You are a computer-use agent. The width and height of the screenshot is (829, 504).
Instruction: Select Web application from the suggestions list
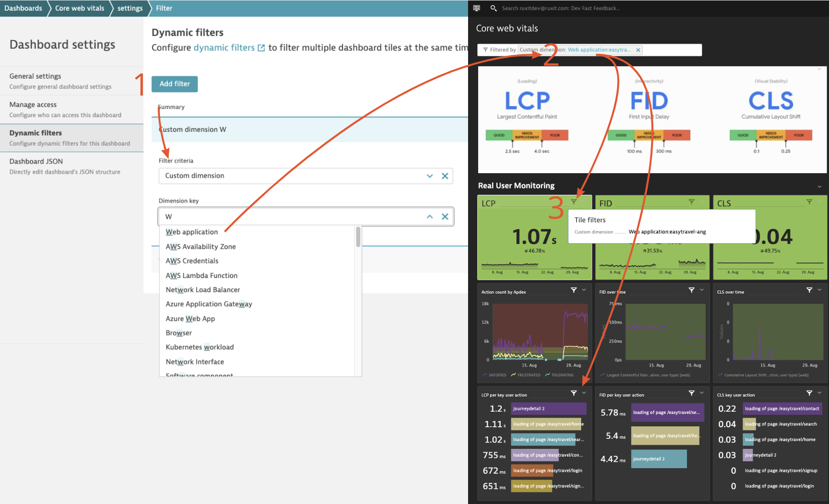pyautogui.click(x=192, y=232)
